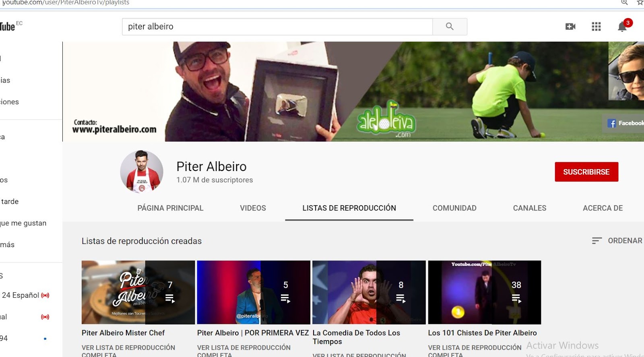This screenshot has width=644, height=357.
Task: Open the ORDENAR sort dropdown
Action: click(x=617, y=241)
